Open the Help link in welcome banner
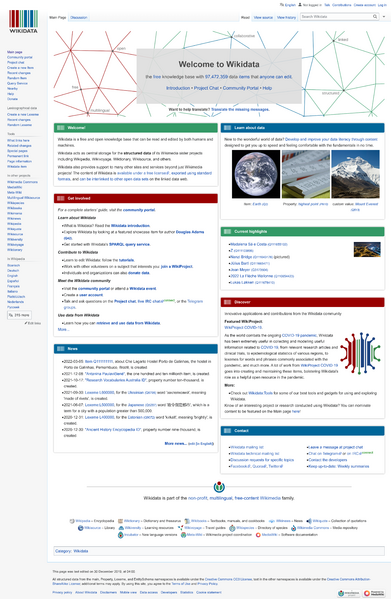Screen dimensions: 391x599 click(267, 88)
